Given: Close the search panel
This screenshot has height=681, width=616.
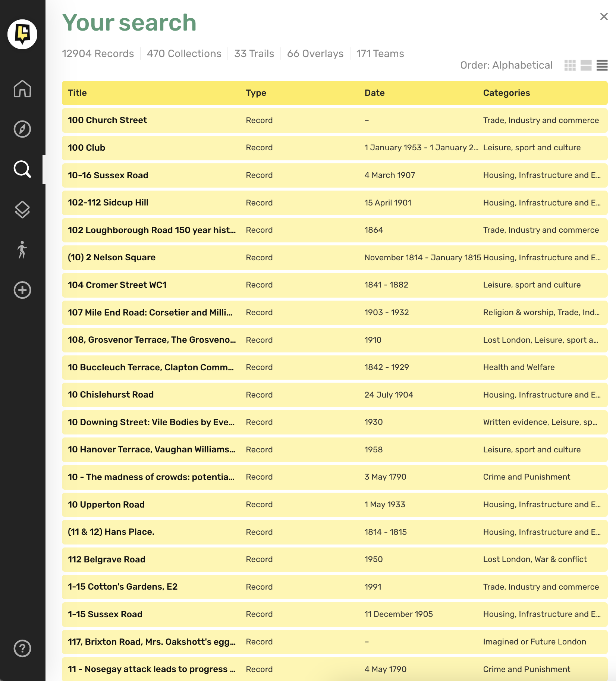Looking at the screenshot, I should coord(604,16).
